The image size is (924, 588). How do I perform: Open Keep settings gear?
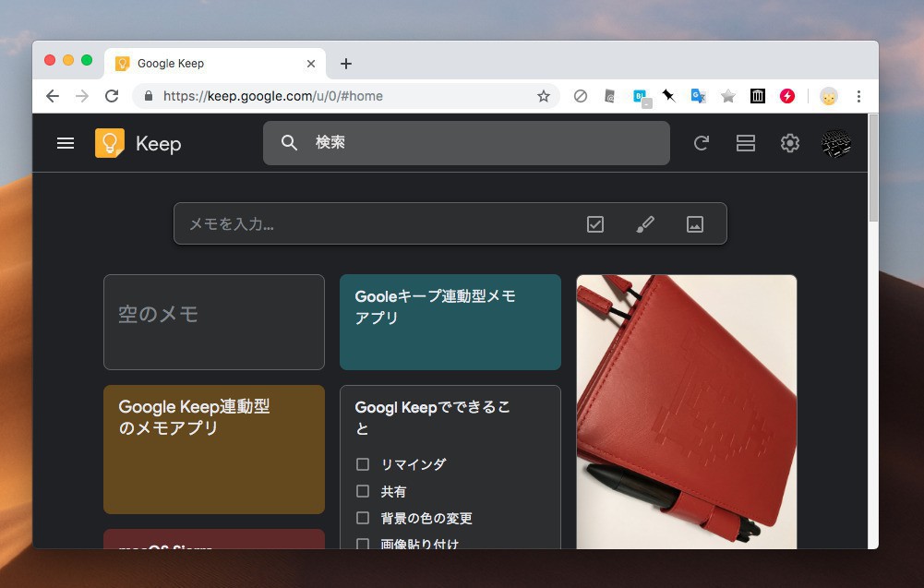point(789,142)
